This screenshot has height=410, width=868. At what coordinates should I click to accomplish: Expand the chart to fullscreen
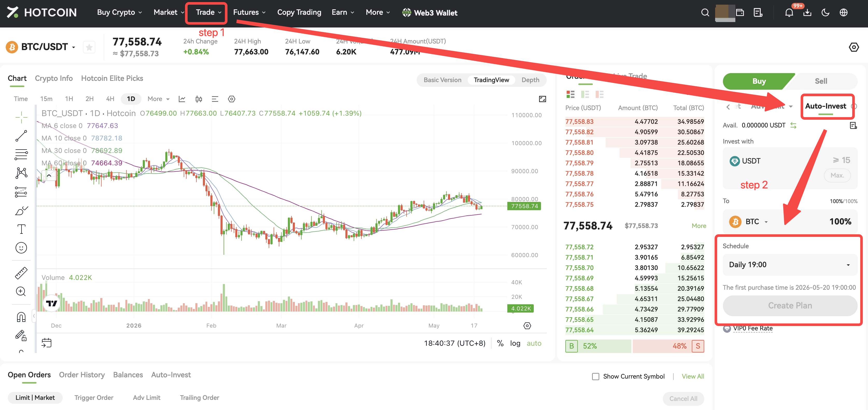[543, 99]
